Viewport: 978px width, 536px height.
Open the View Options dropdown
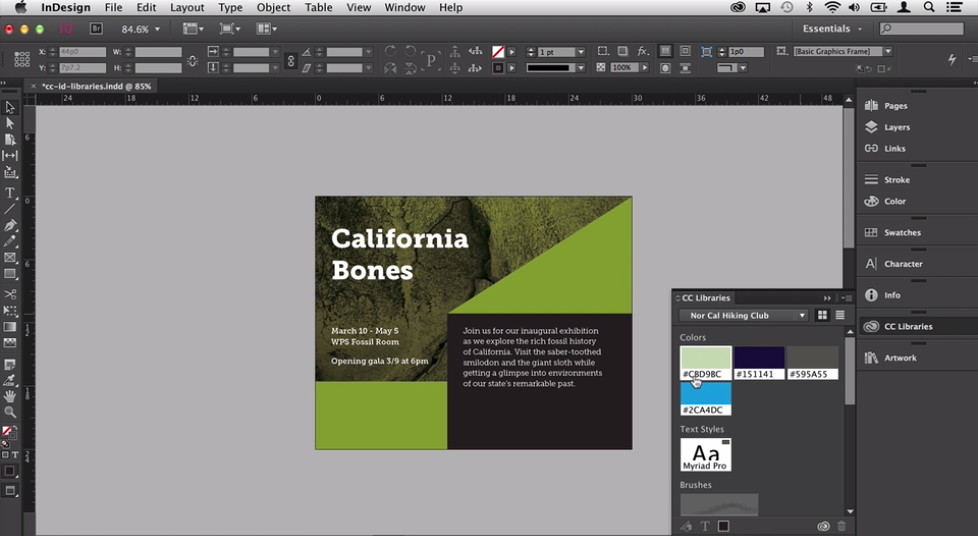(x=193, y=29)
